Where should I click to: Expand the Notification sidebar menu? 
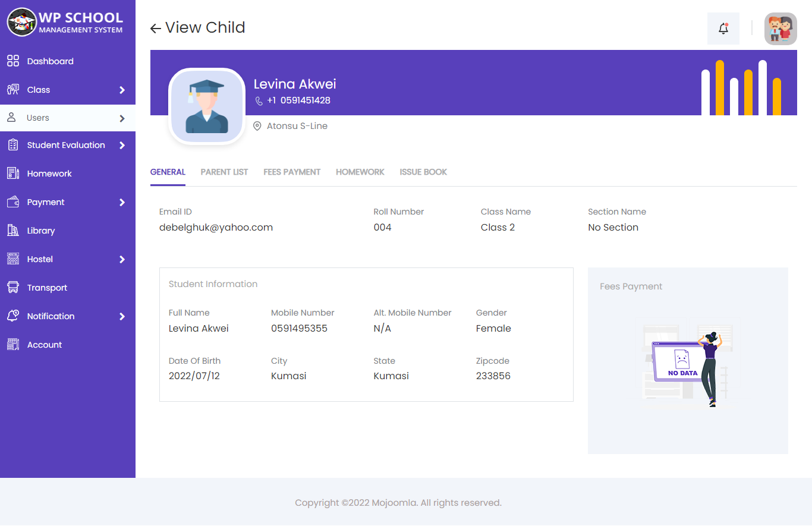coord(51,316)
